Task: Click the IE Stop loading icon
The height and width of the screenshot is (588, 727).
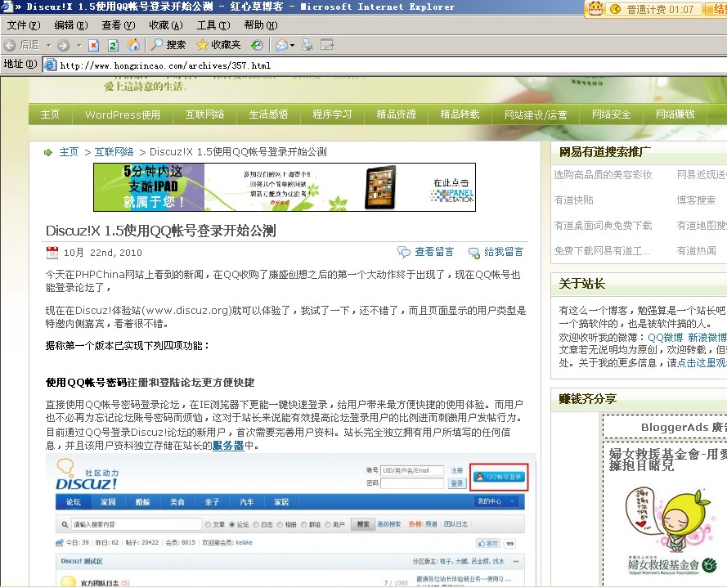Action: pyautogui.click(x=94, y=45)
